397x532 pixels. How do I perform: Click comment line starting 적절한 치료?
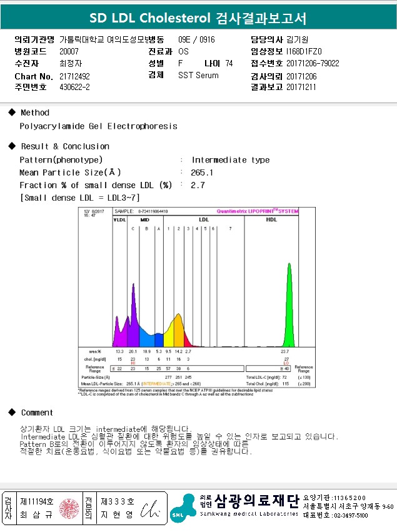[136, 451]
